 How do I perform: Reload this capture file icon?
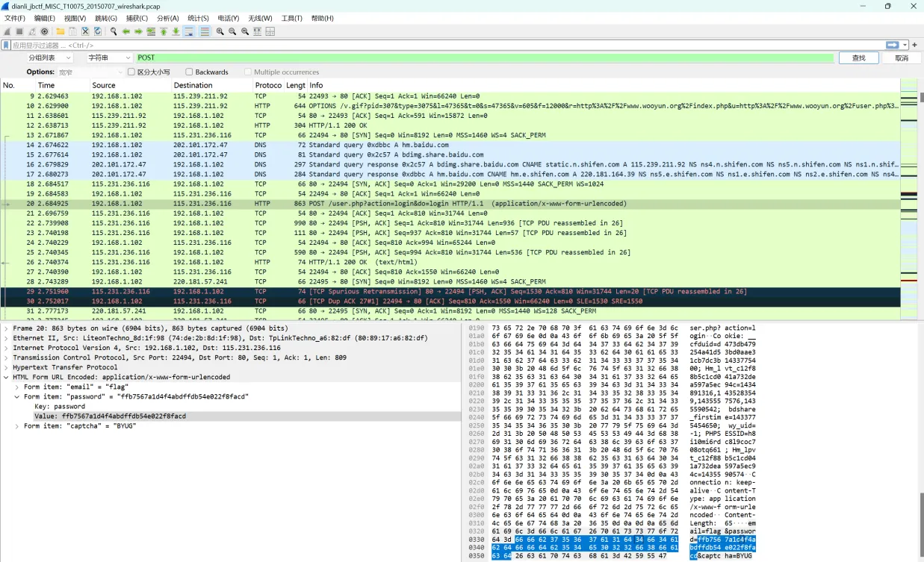98,31
